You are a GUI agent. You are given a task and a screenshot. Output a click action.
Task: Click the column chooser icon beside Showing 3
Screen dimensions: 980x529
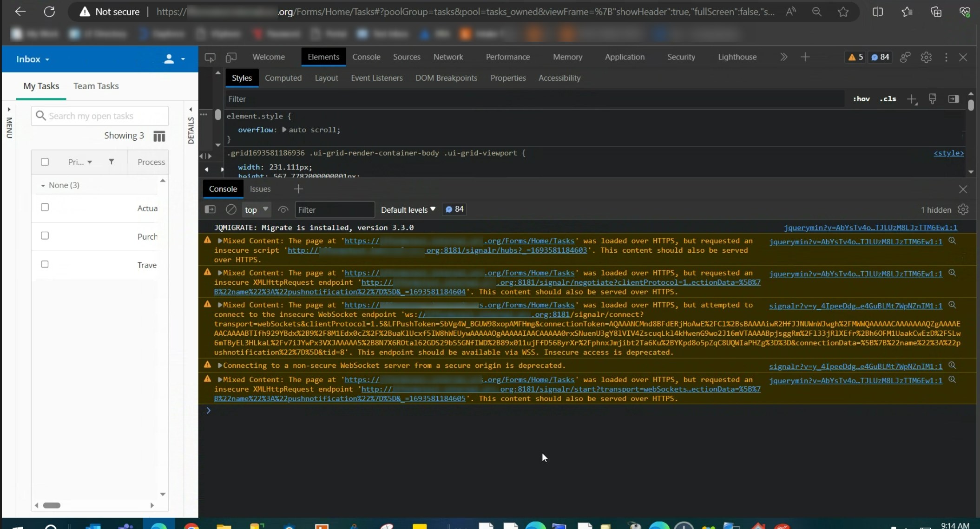[x=159, y=136]
